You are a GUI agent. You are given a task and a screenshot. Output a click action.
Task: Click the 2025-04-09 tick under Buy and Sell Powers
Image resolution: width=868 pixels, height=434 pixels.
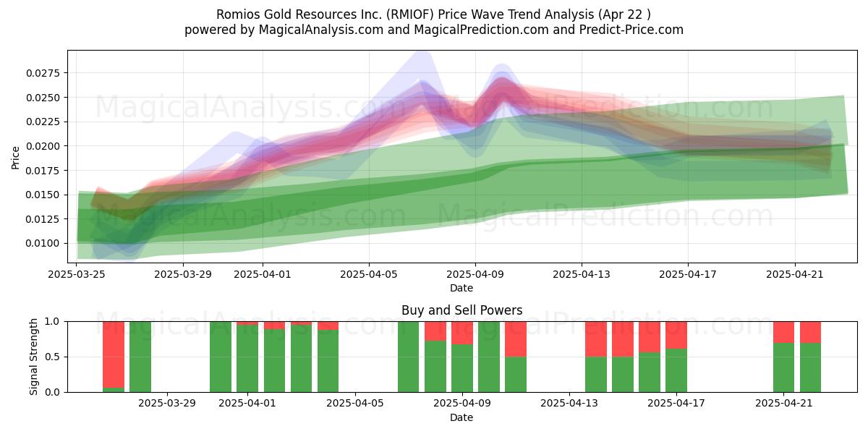[462, 404]
